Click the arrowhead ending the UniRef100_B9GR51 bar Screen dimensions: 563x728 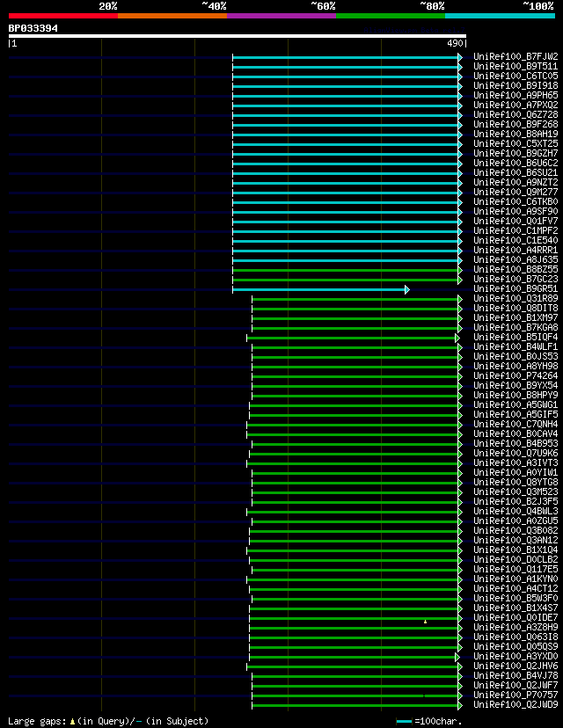pos(407,289)
